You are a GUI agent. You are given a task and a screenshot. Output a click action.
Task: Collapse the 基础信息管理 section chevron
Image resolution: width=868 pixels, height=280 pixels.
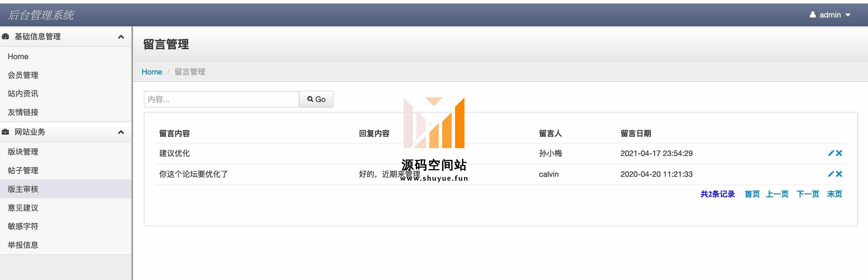[x=121, y=37]
